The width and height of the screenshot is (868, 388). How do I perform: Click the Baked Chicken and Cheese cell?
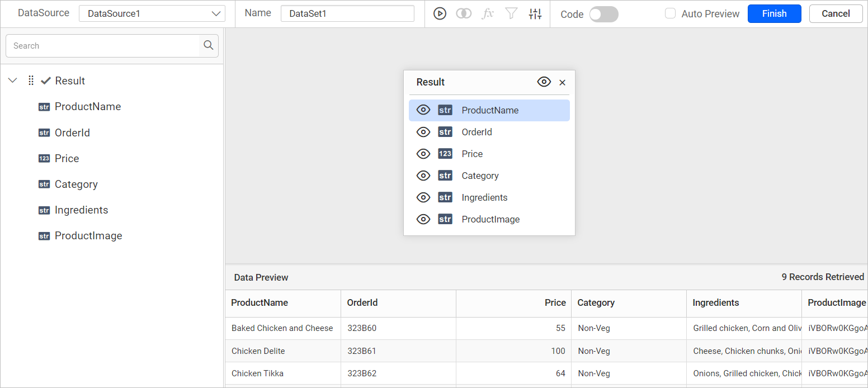(x=283, y=328)
